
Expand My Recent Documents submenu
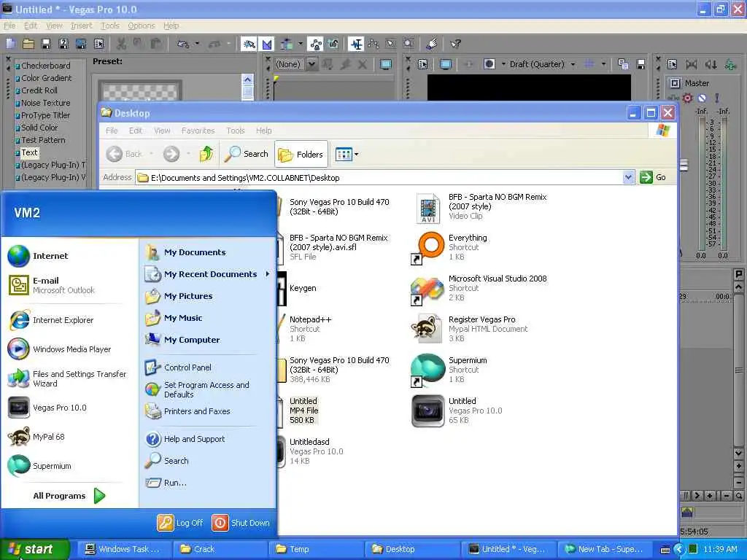point(208,274)
